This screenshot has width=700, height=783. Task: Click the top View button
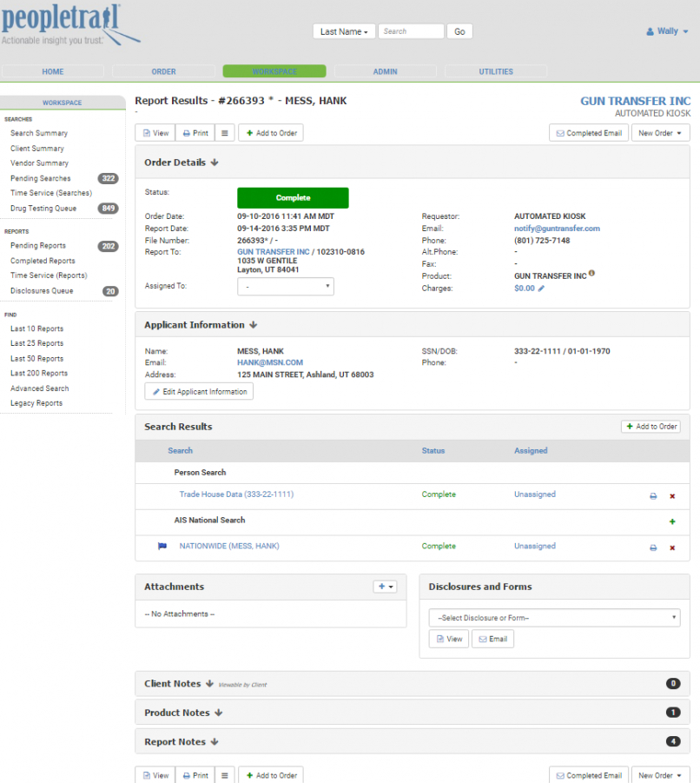click(155, 133)
